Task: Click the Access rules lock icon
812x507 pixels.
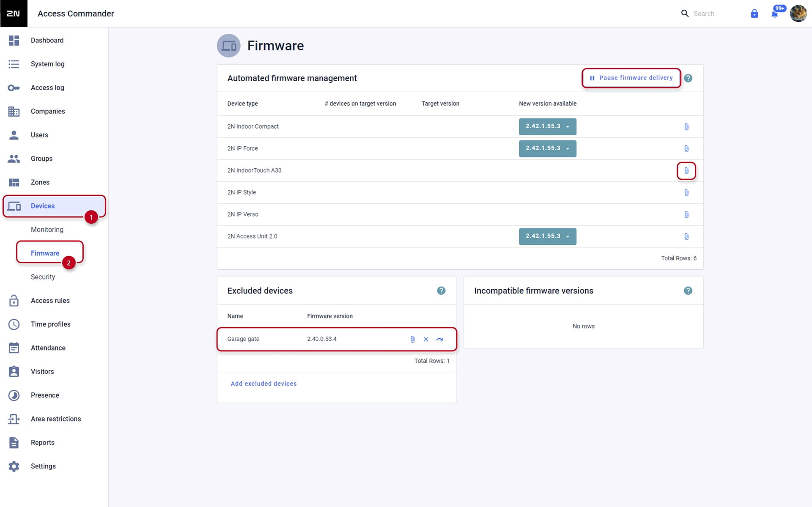Action: 14,301
